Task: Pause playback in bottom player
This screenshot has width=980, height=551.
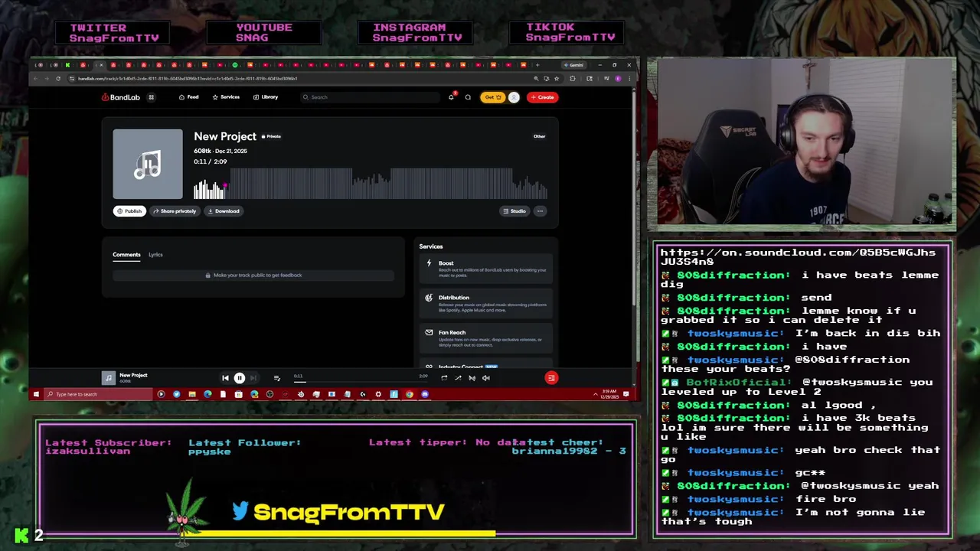Action: pos(239,378)
